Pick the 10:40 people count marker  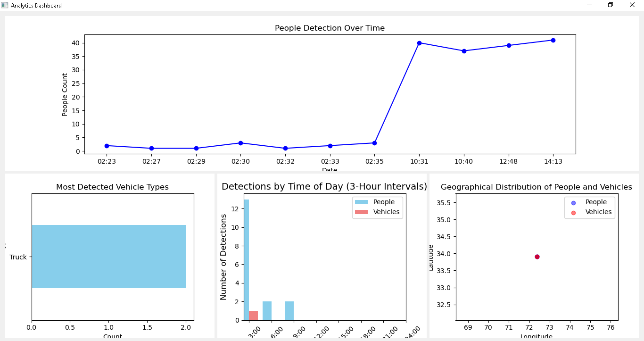tap(464, 51)
